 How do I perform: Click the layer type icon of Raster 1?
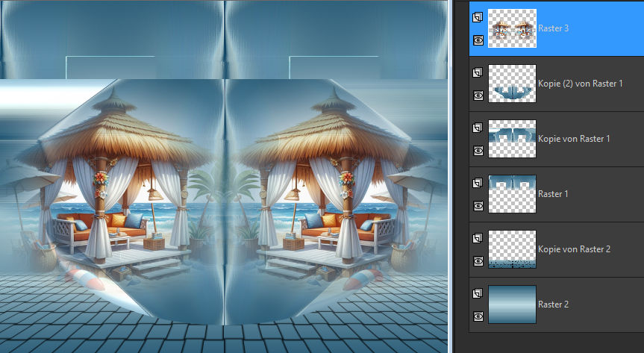pos(478,183)
